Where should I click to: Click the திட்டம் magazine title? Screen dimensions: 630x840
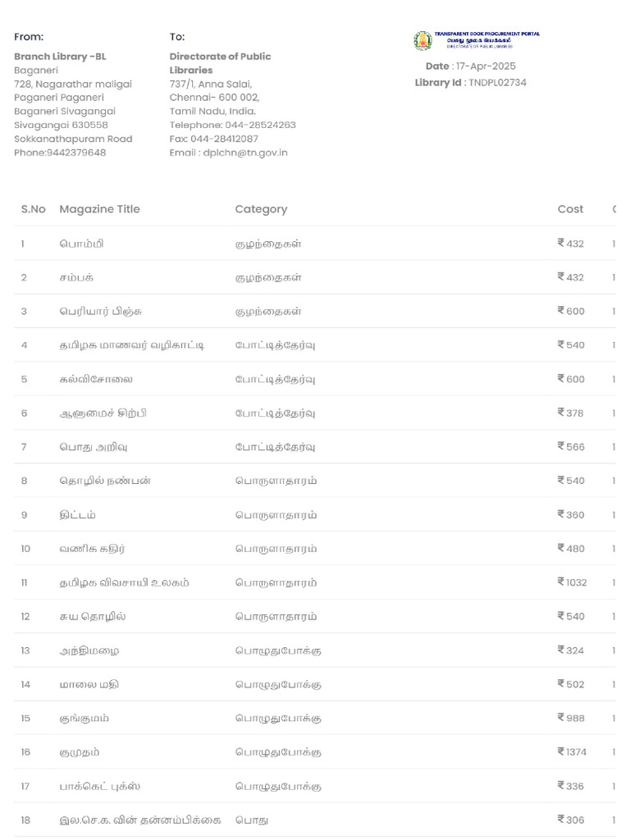[77, 515]
